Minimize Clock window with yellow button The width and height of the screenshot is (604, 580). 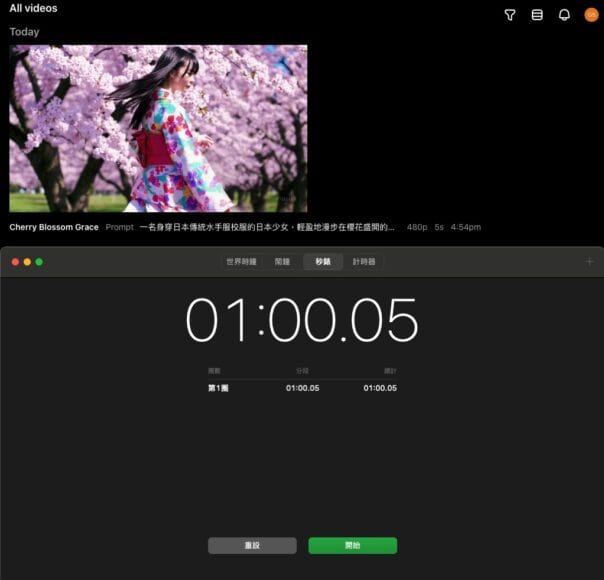(x=27, y=262)
